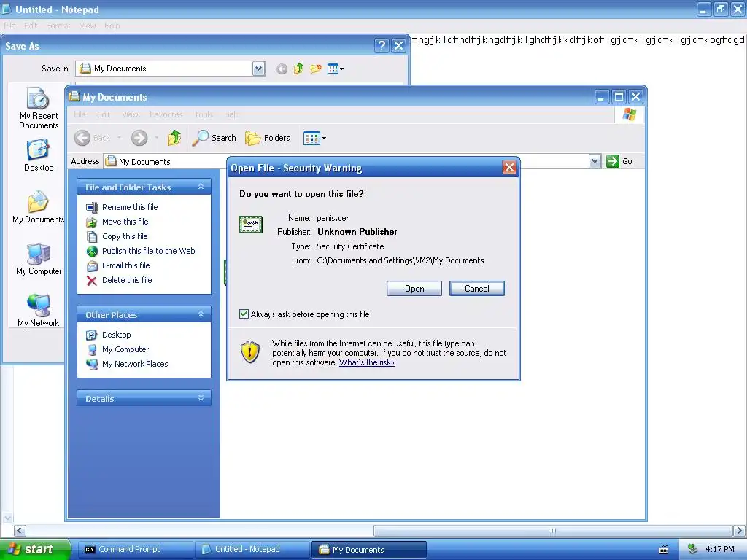Screen dimensions: 747x560
Task: Open the Favorites menu in My Documents window
Action: [166, 114]
